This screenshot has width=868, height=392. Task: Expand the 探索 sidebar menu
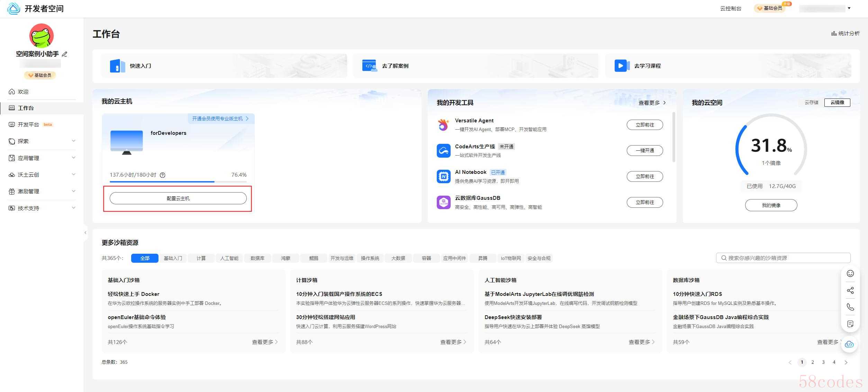point(42,141)
